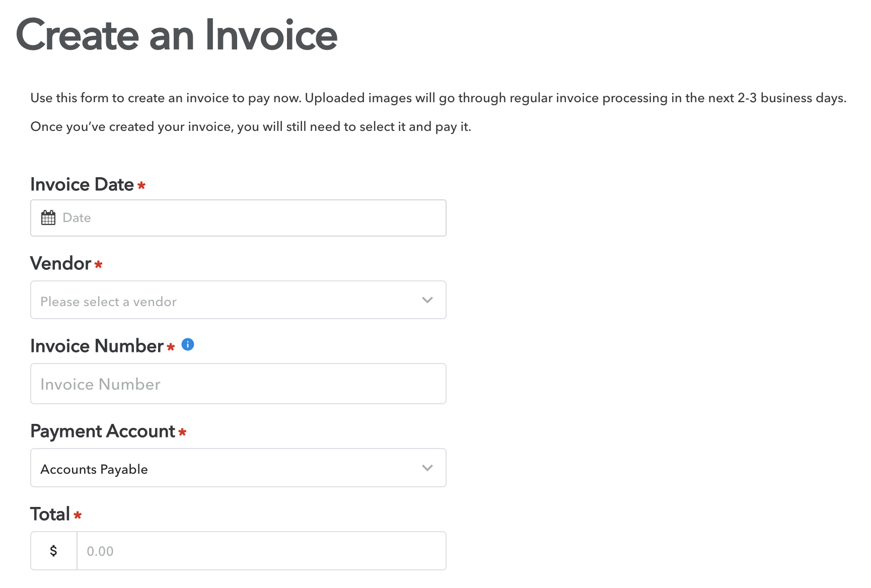Image resolution: width=871 pixels, height=588 pixels.
Task: Click the Total label
Action: click(x=50, y=514)
